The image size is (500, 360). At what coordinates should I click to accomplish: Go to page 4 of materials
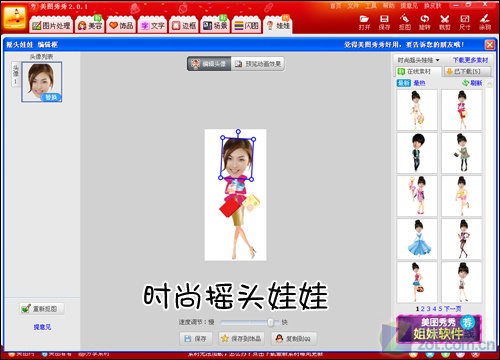coord(434,309)
